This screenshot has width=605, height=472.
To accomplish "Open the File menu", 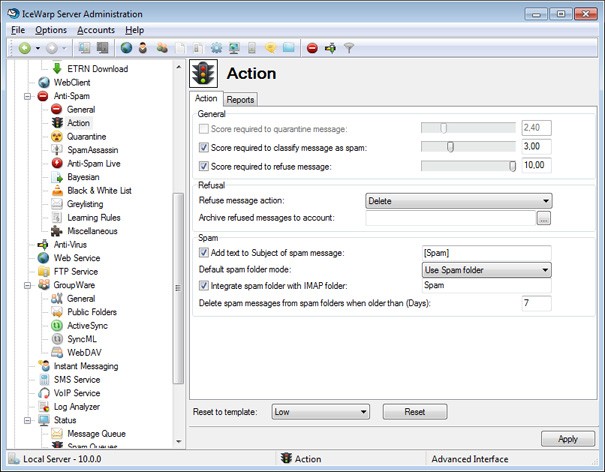I will 18,30.
